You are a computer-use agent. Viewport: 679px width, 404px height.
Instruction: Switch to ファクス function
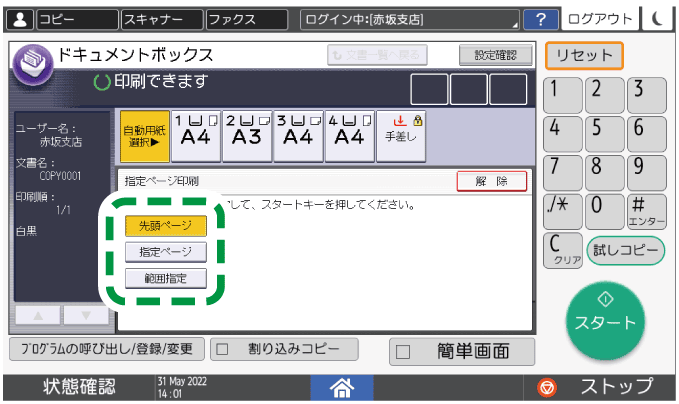[247, 20]
